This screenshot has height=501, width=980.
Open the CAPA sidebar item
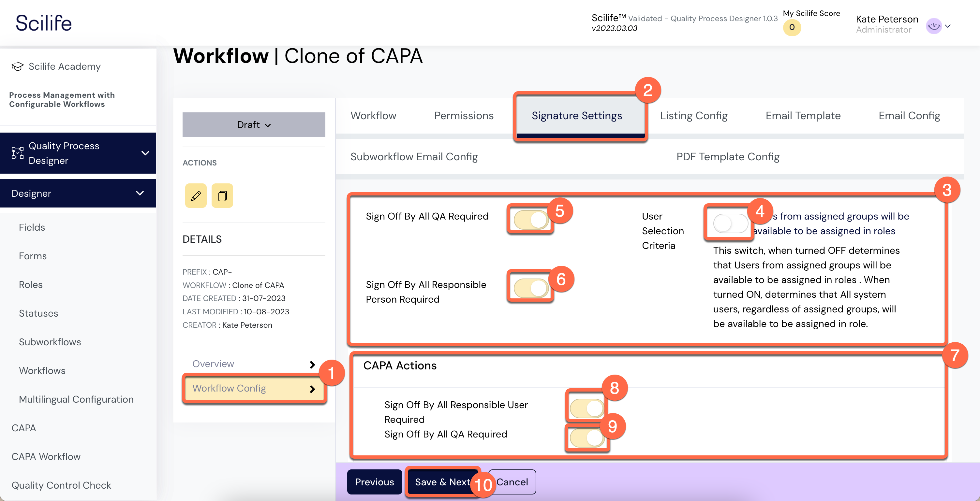point(23,428)
